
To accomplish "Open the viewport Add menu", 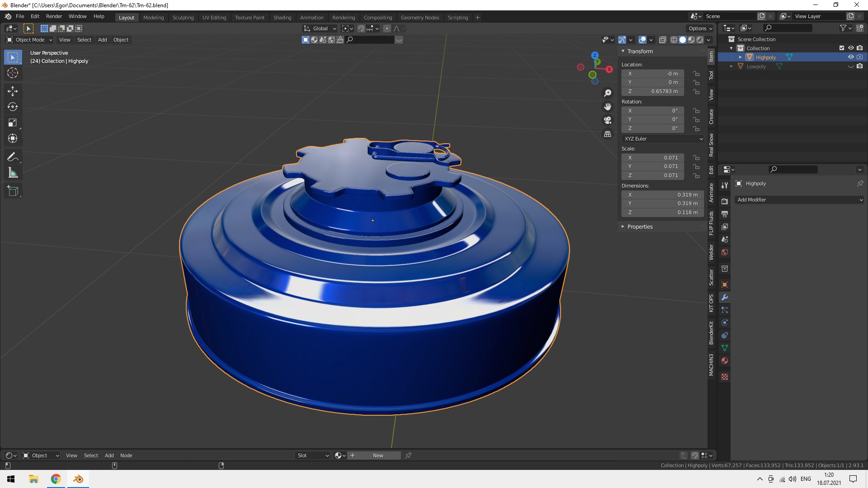I will (x=103, y=40).
